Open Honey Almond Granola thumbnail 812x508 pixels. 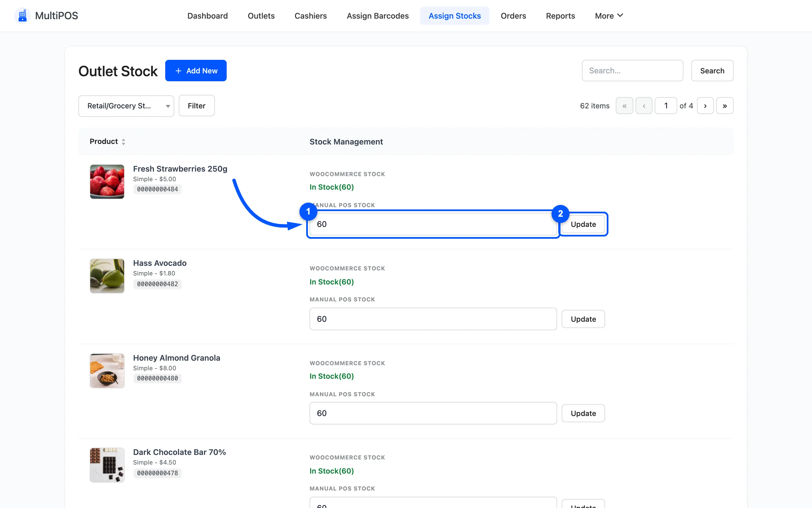pos(107,371)
